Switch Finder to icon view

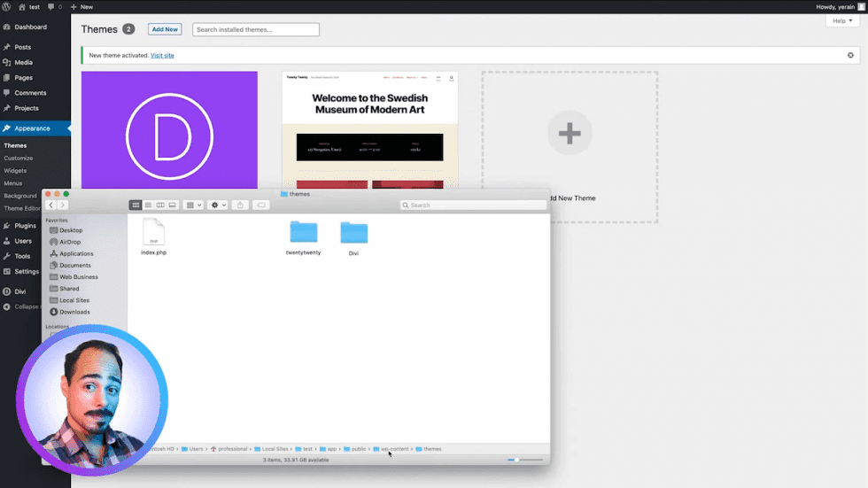tap(136, 205)
